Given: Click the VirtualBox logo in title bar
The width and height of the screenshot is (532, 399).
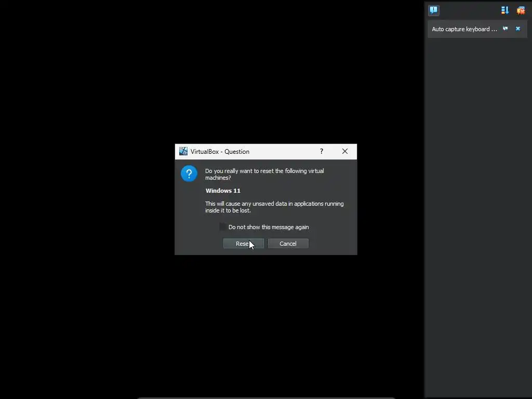Looking at the screenshot, I should pyautogui.click(x=183, y=151).
